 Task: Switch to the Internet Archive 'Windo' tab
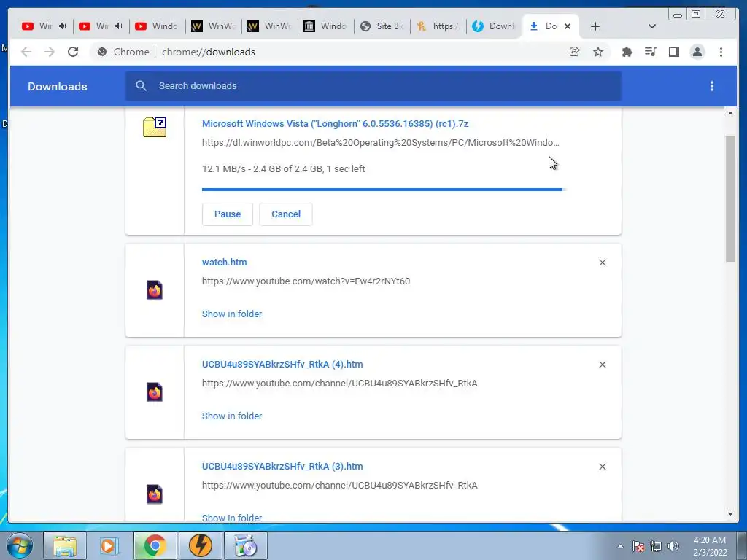(x=325, y=26)
